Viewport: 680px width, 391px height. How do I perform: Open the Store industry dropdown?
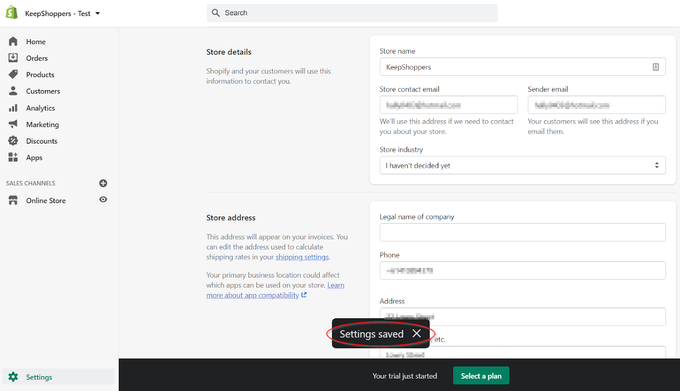(x=523, y=165)
